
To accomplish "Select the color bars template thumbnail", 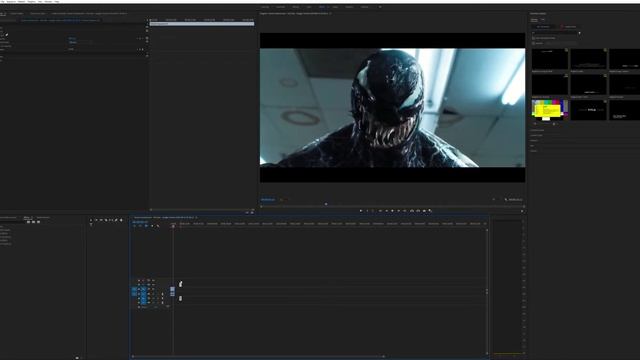I will (x=550, y=109).
